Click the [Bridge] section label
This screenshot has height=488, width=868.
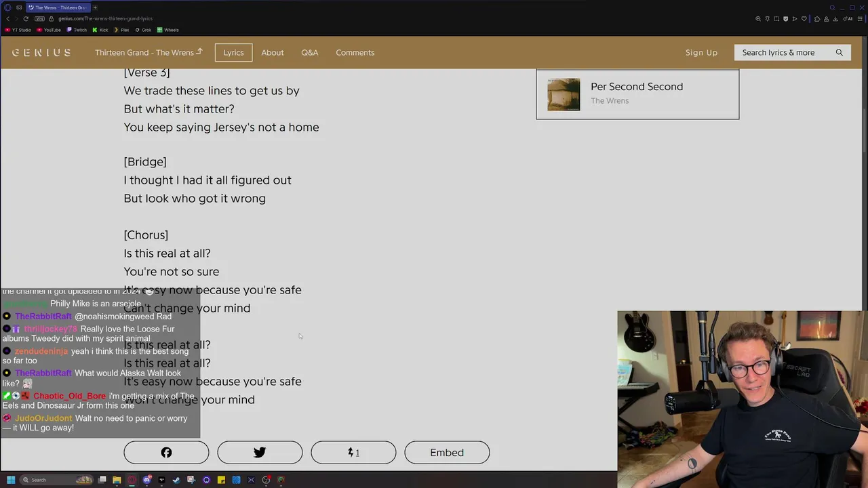point(145,161)
